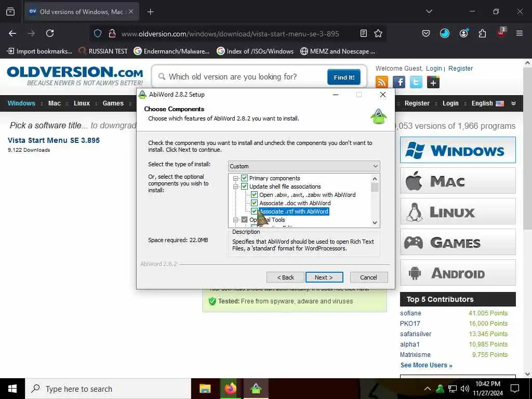Screen dimensions: 532x399
Task: Open a new browser tab with plus
Action: (150, 12)
